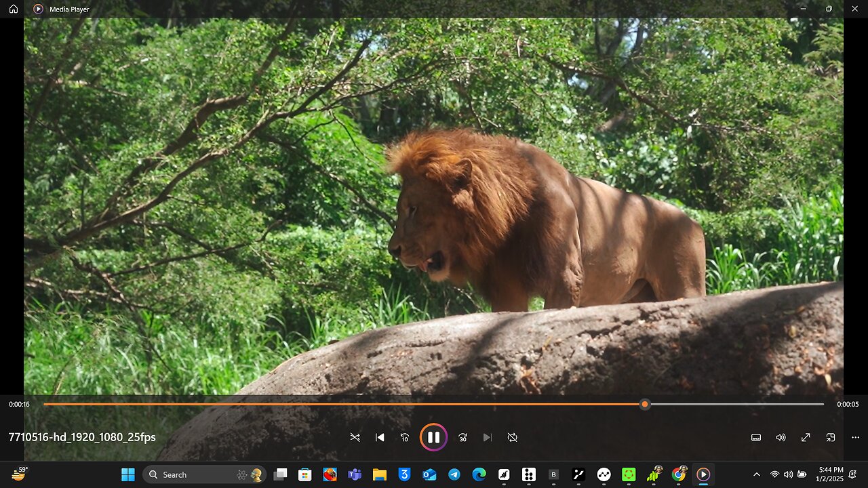Open Microsoft Store from the taskbar

pyautogui.click(x=304, y=474)
